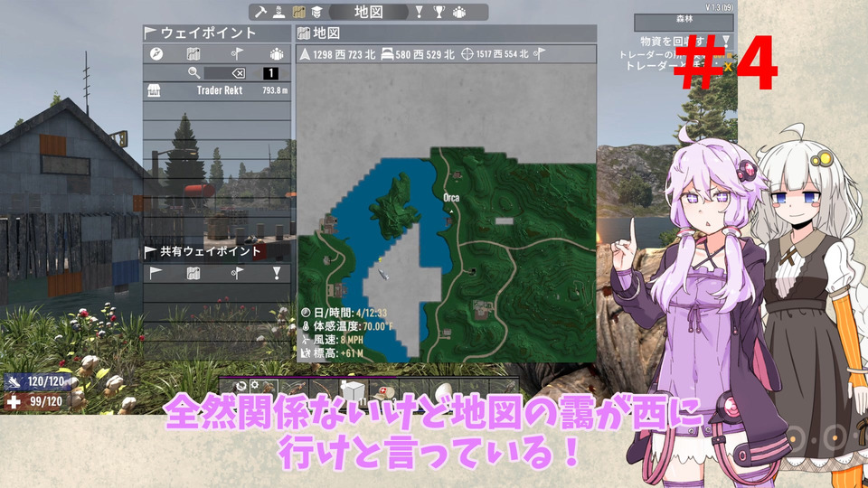The height and width of the screenshot is (488, 868).
Task: Click page number 1 in the waypoint list pager
Action: click(x=270, y=73)
